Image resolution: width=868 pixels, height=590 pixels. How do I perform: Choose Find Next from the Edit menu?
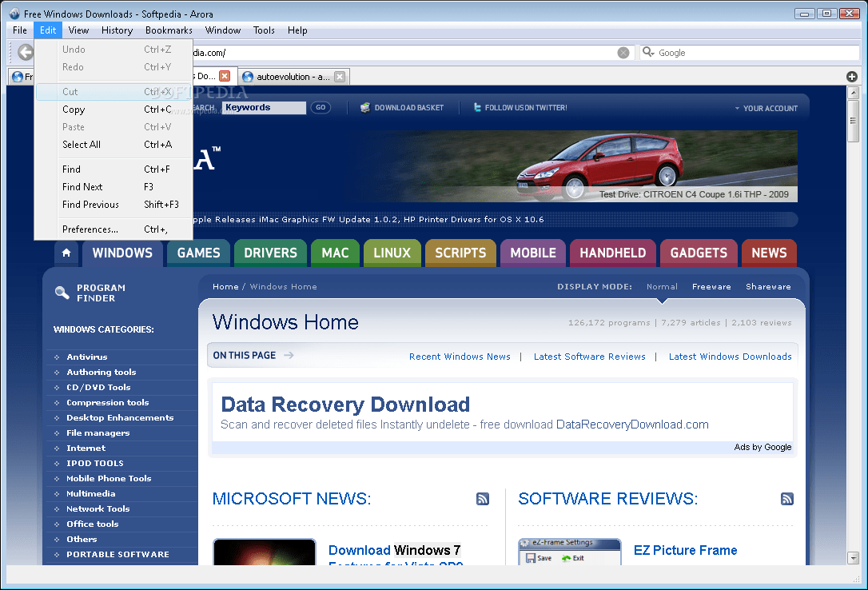point(114,187)
